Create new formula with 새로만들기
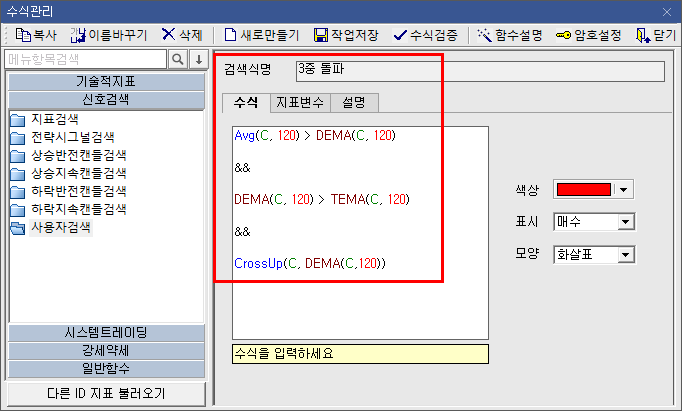Viewport: 682px width, 411px height. pyautogui.click(x=262, y=35)
